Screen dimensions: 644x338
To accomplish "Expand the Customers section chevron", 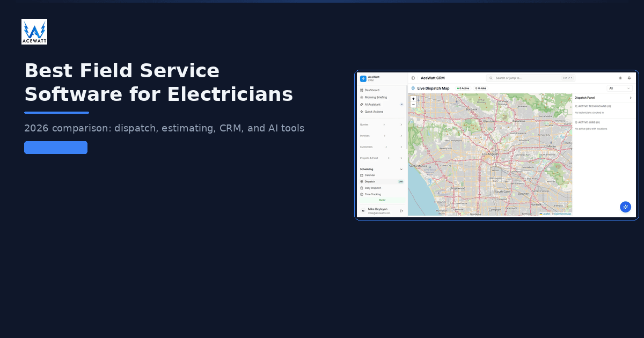I will tap(401, 147).
